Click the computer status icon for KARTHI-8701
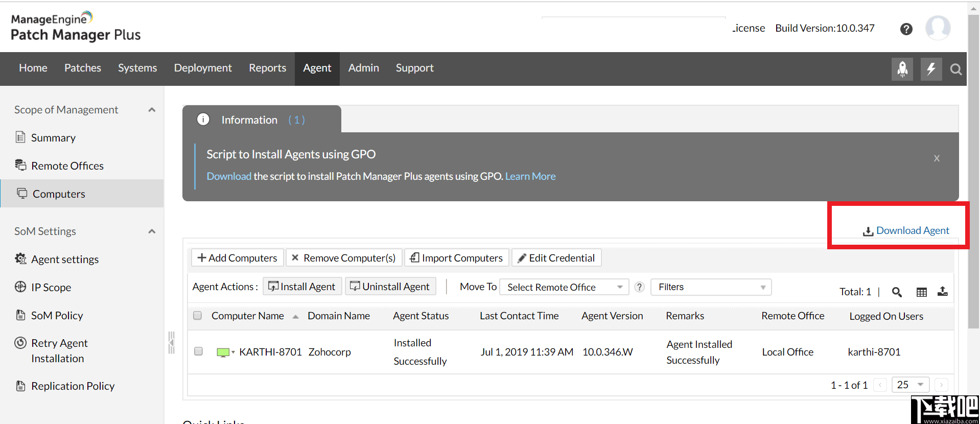 point(223,352)
